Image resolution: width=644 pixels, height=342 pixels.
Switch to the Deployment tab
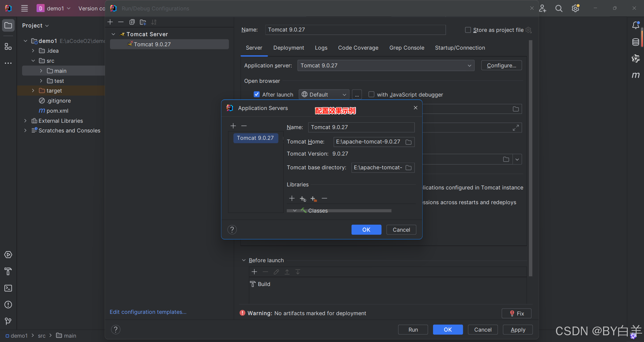288,48
